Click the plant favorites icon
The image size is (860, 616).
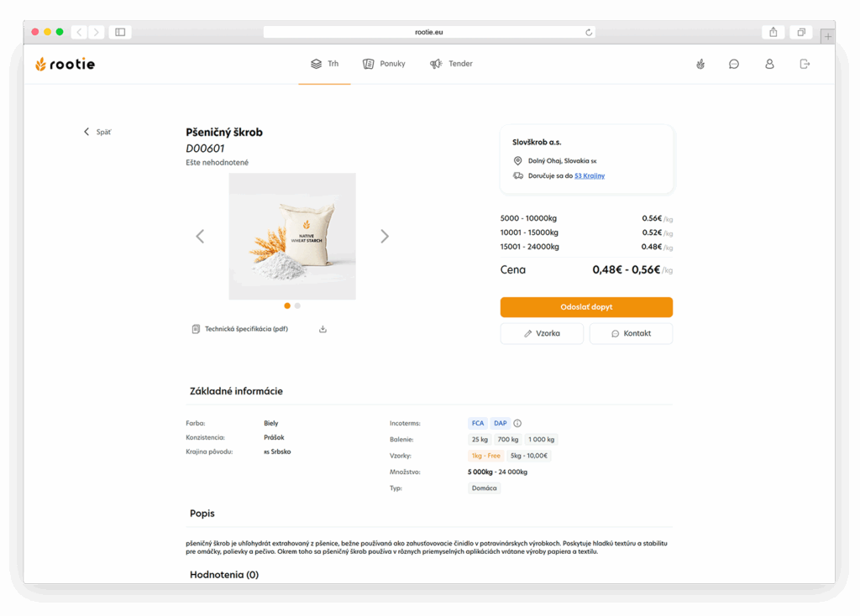pos(700,63)
